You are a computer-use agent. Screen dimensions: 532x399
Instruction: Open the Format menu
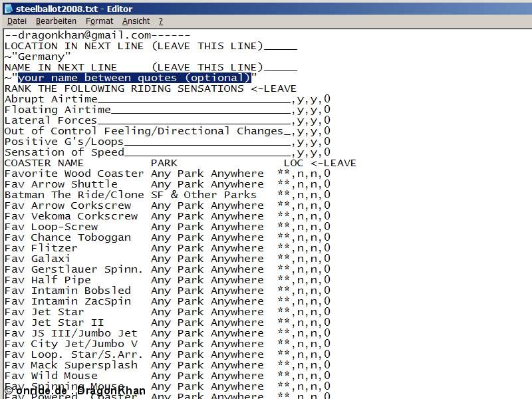pyautogui.click(x=99, y=21)
